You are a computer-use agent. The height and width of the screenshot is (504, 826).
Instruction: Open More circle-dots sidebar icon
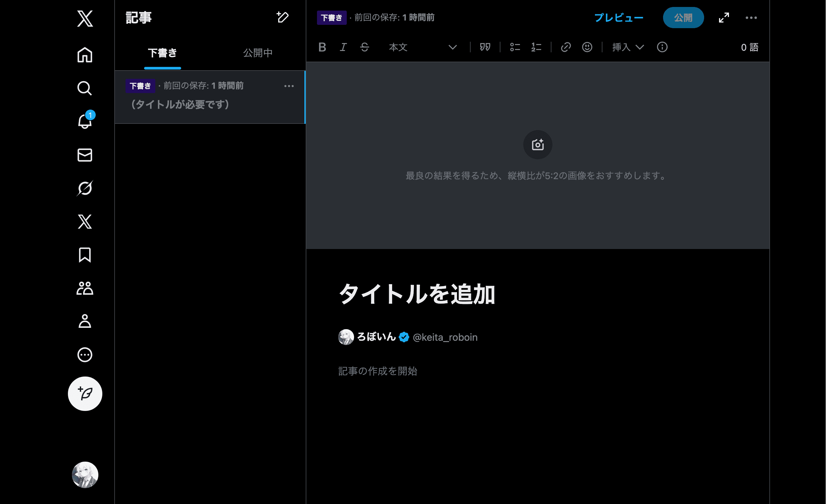[85, 355]
